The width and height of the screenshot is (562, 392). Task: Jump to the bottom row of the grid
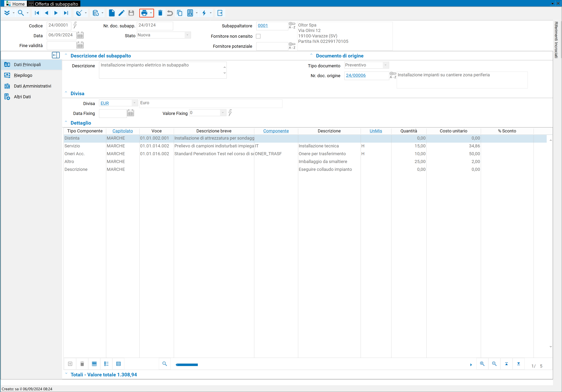[x=518, y=364]
